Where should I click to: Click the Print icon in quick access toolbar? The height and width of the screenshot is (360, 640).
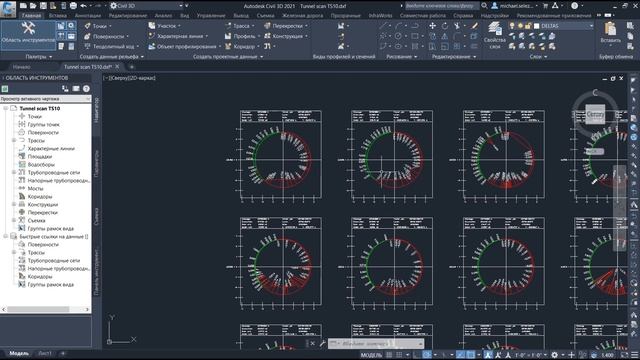(x=73, y=6)
